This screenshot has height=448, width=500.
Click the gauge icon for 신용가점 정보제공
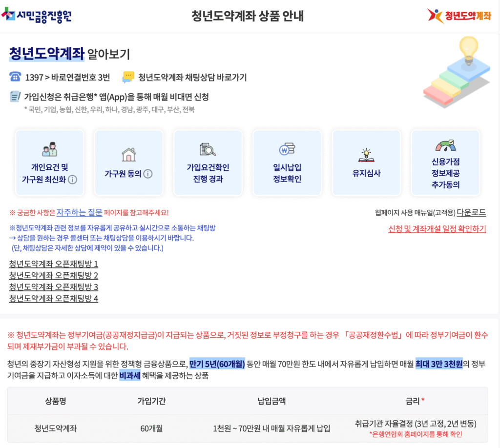[445, 145]
